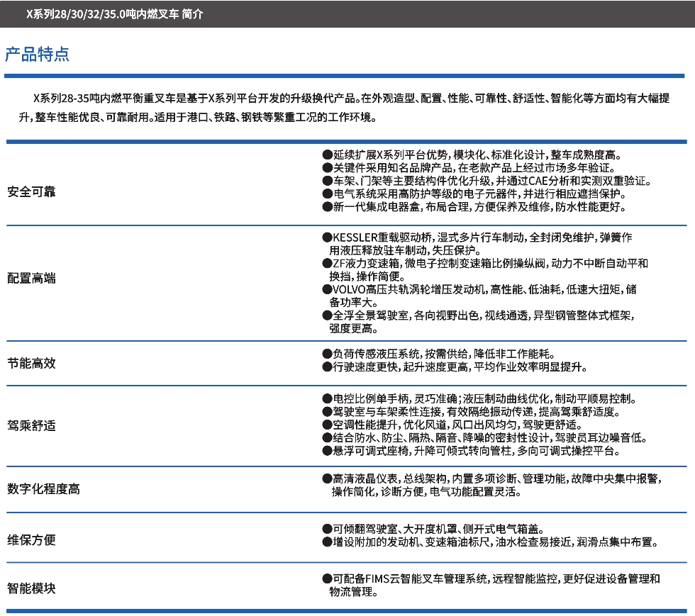Click the bullet dot before 可倾翻驾驶室

coord(327,530)
